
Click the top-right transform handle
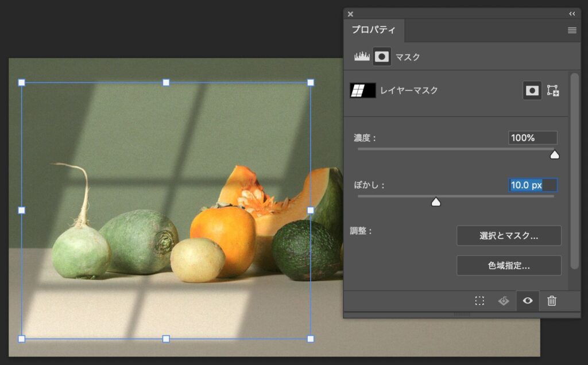pos(311,83)
